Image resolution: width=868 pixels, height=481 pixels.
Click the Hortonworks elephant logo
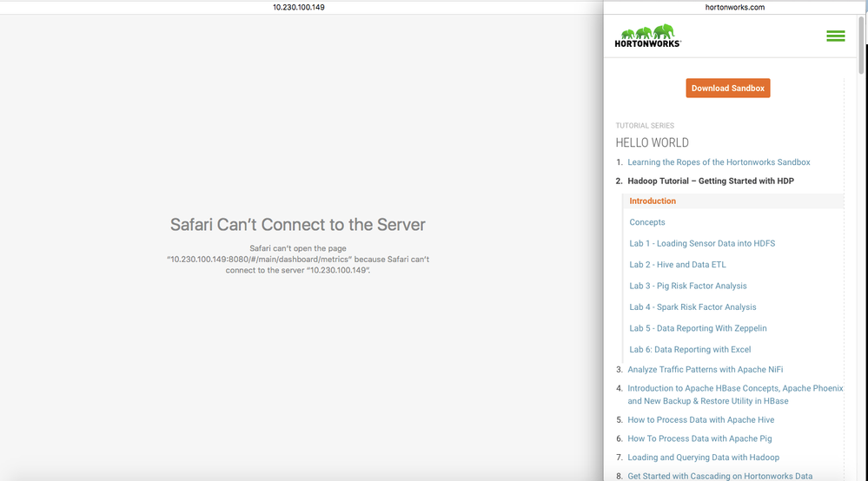coord(647,36)
